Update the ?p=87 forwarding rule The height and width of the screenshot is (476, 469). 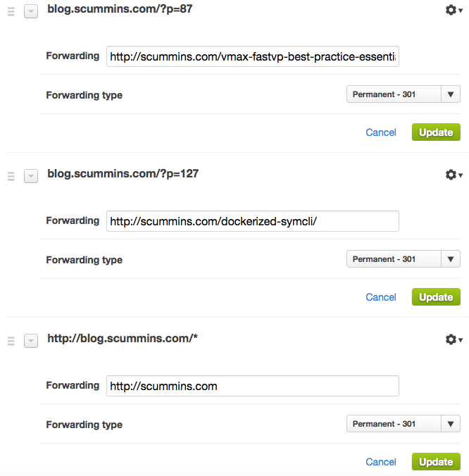pyautogui.click(x=436, y=132)
